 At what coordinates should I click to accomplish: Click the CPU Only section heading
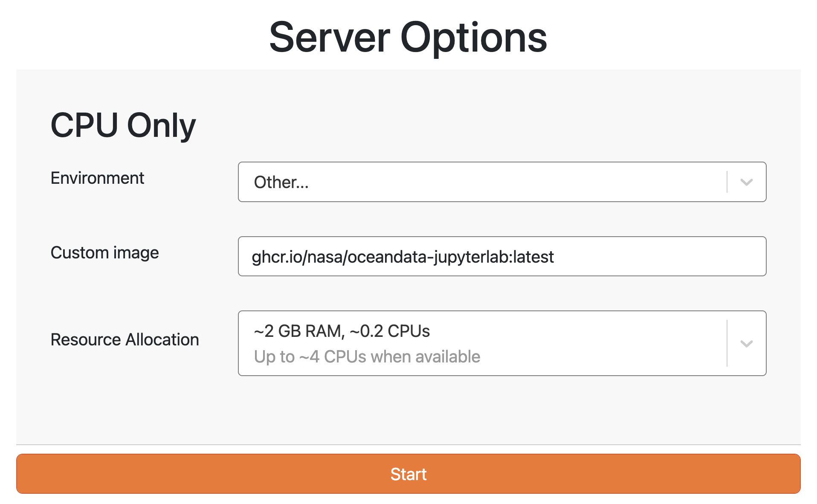[123, 125]
